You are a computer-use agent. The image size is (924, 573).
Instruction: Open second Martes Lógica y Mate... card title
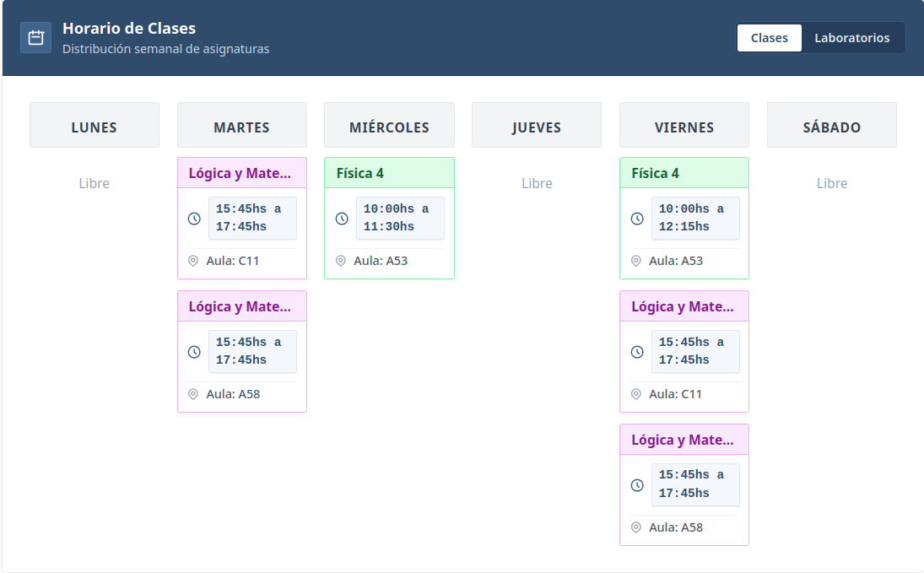(x=240, y=306)
